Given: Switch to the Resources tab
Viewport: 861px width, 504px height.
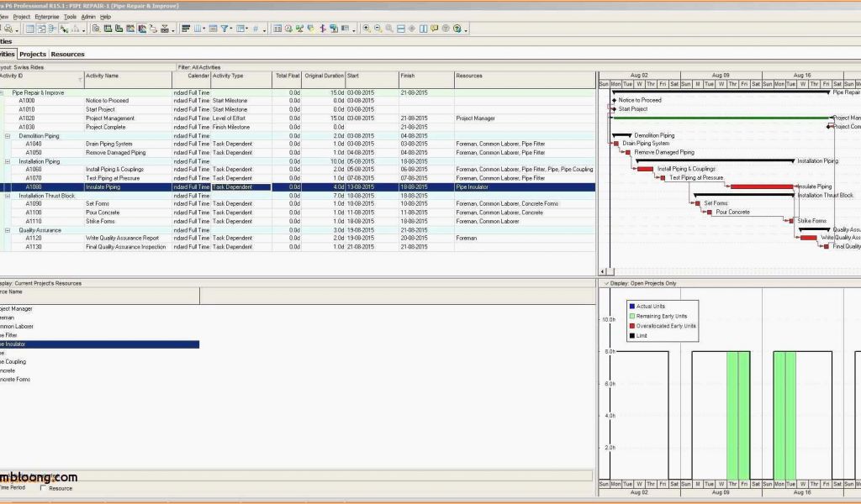Looking at the screenshot, I should (x=67, y=54).
